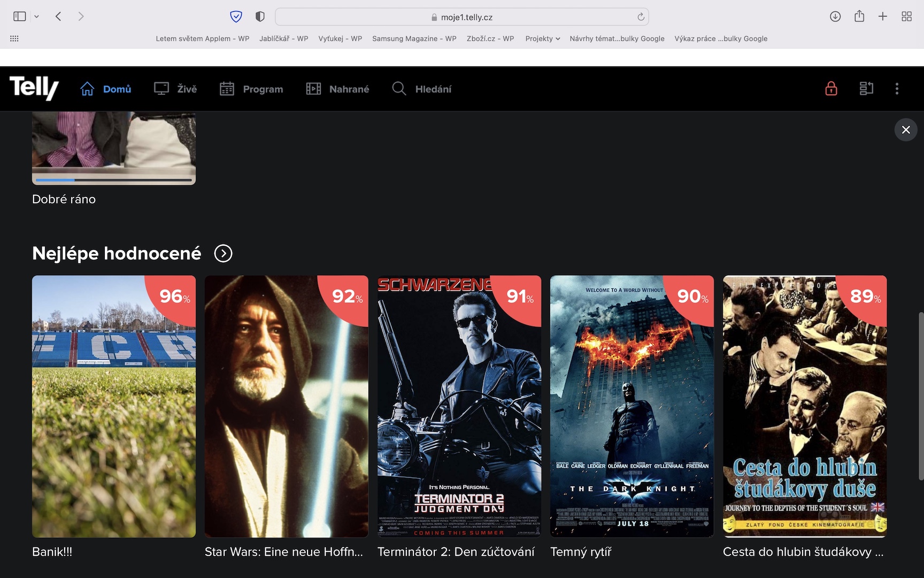The width and height of the screenshot is (924, 578).
Task: Open Zboží.cz - WP bookmark
Action: (x=490, y=39)
